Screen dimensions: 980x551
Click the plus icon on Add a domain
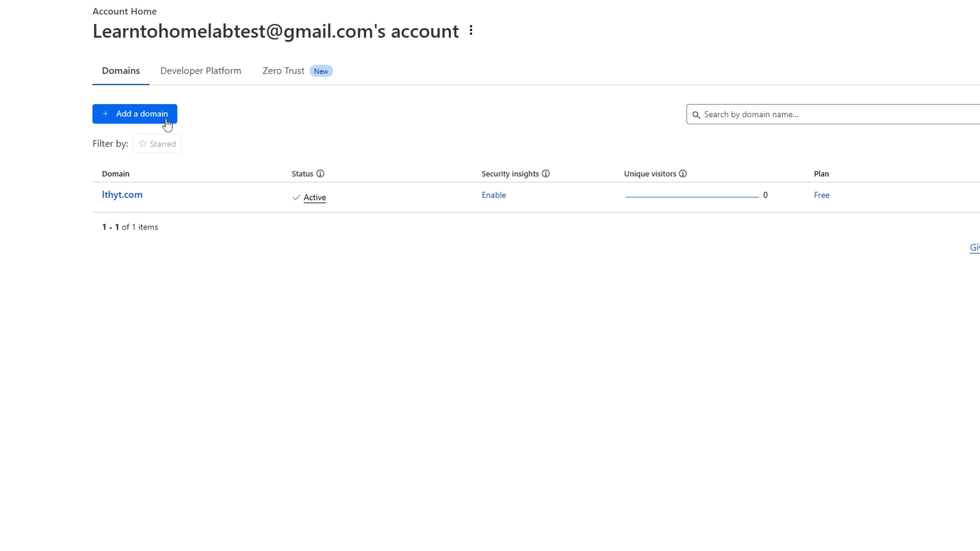point(105,114)
